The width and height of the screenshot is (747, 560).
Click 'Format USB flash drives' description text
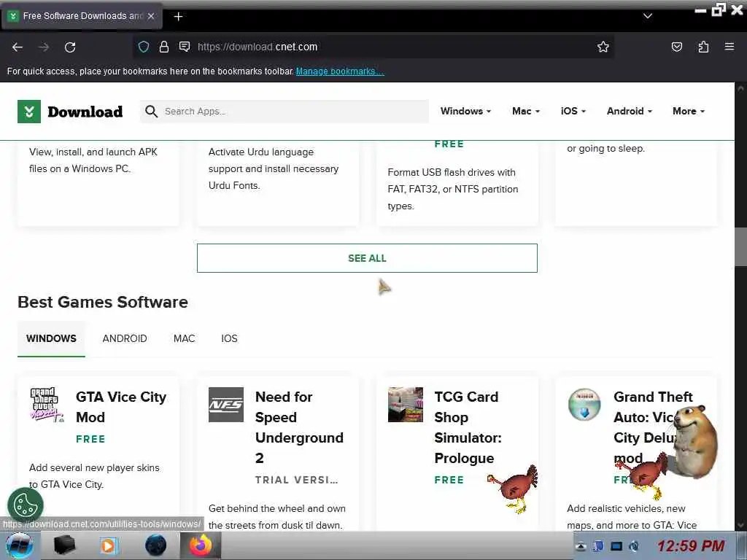[452, 189]
